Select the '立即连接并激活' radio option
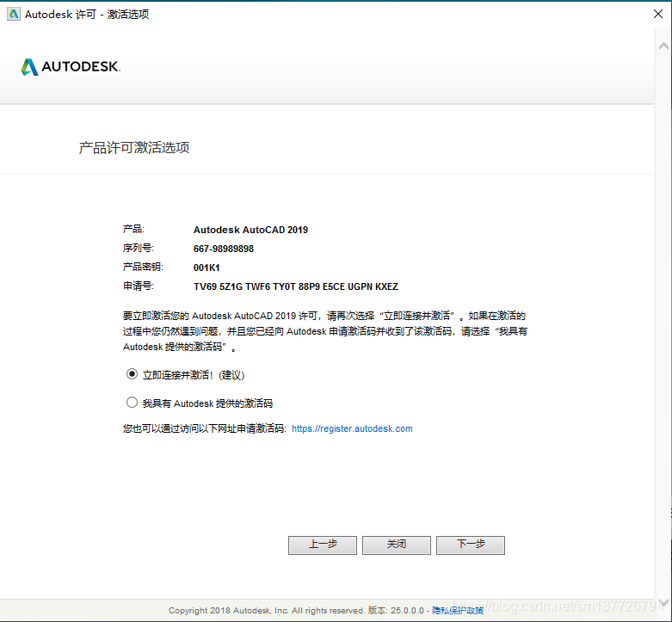Viewport: 672px width, 622px height. pos(132,374)
